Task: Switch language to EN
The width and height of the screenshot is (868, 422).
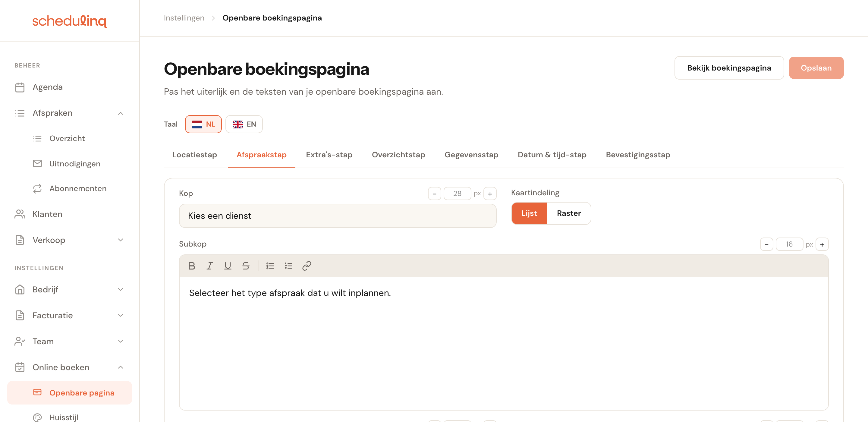Action: click(244, 124)
